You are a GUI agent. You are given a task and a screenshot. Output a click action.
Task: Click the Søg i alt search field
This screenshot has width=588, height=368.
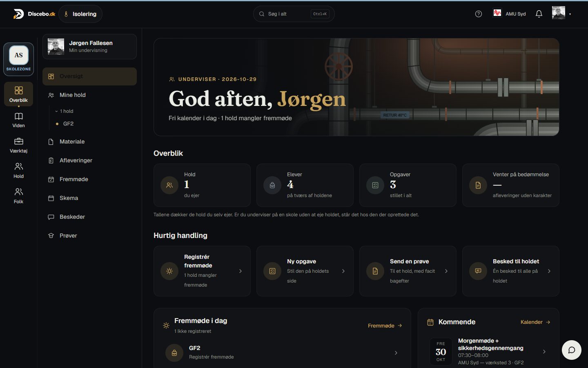[294, 14]
